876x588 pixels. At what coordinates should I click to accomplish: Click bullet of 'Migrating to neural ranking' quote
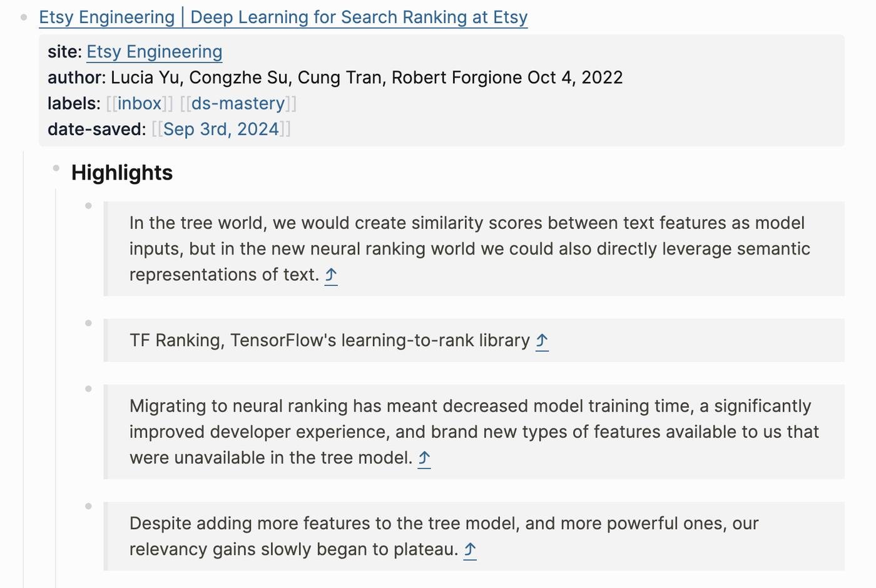pos(88,389)
